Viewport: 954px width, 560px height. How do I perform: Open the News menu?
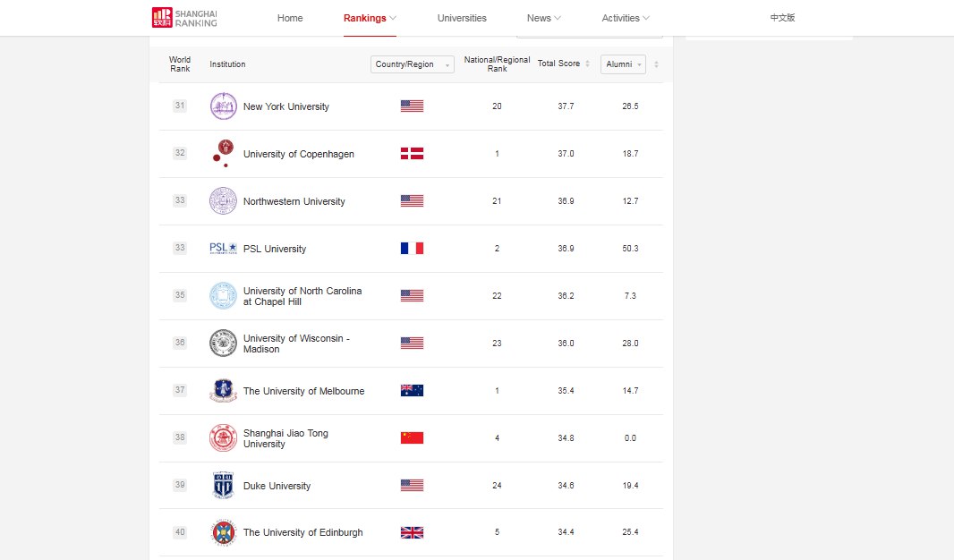(x=544, y=18)
